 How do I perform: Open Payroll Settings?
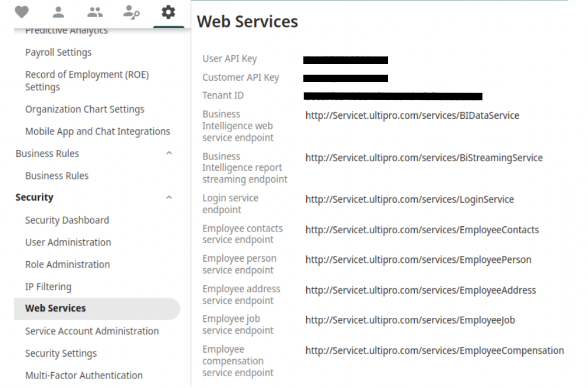coord(58,53)
